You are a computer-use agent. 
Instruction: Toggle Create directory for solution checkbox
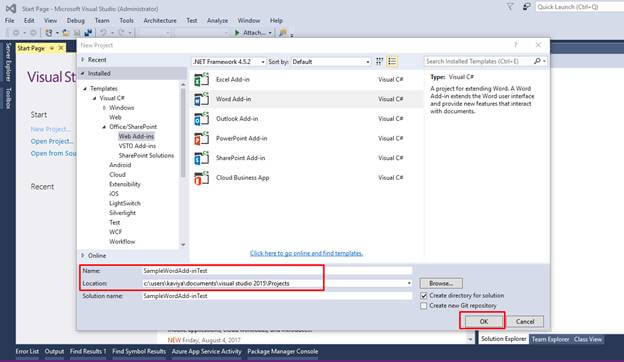423,296
